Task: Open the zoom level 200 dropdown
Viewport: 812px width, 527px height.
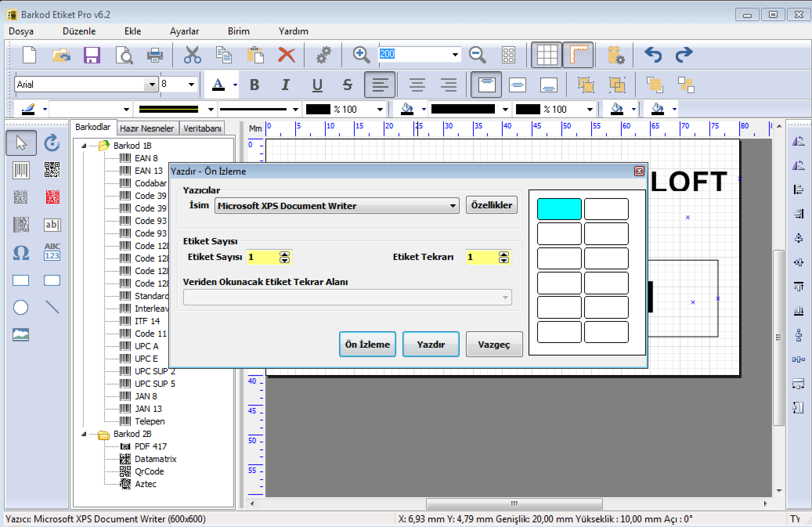Action: [455, 54]
